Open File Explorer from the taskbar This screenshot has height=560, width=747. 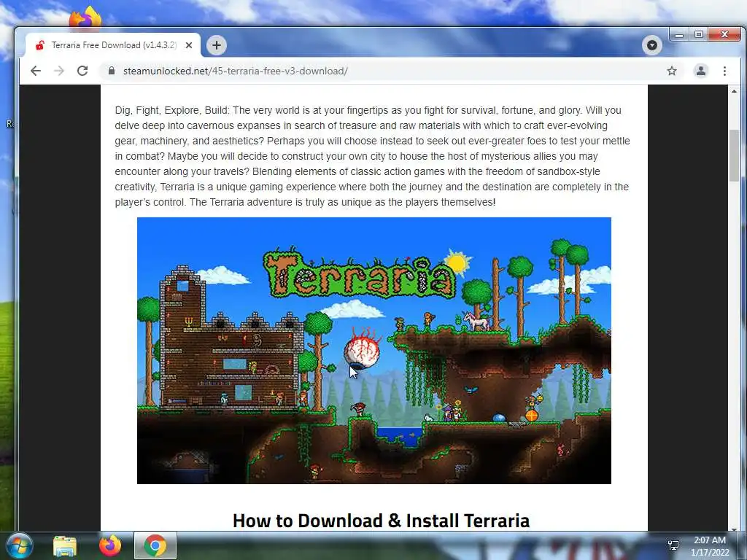[65, 545]
